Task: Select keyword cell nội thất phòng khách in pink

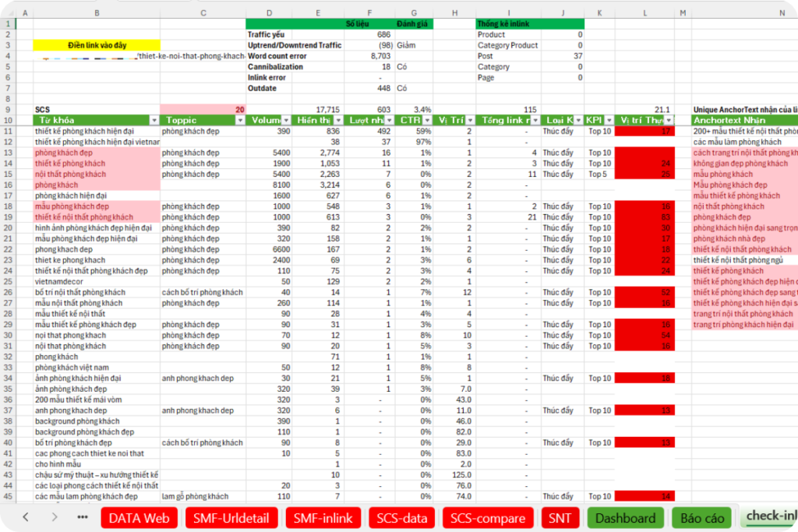Action: coord(97,174)
